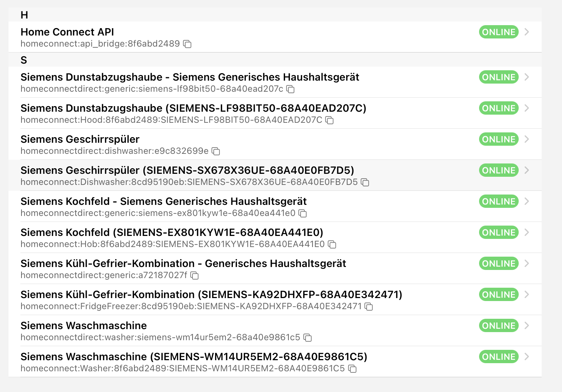Copy the Home Connect API bridge UID
562x392 pixels.
point(188,44)
